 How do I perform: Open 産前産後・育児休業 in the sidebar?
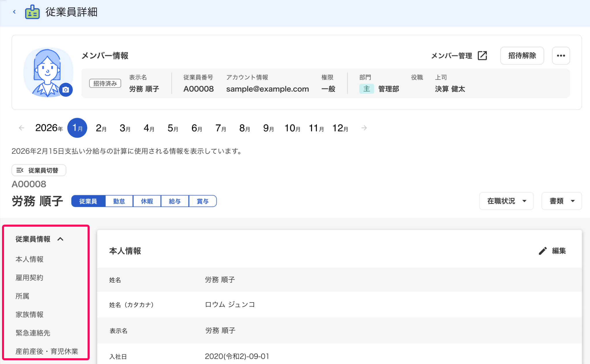tap(47, 351)
